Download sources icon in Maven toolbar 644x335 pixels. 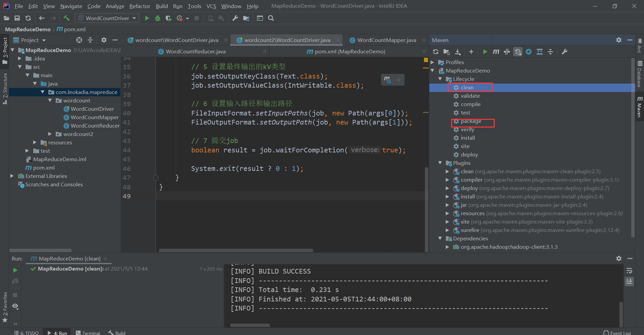tap(458, 52)
